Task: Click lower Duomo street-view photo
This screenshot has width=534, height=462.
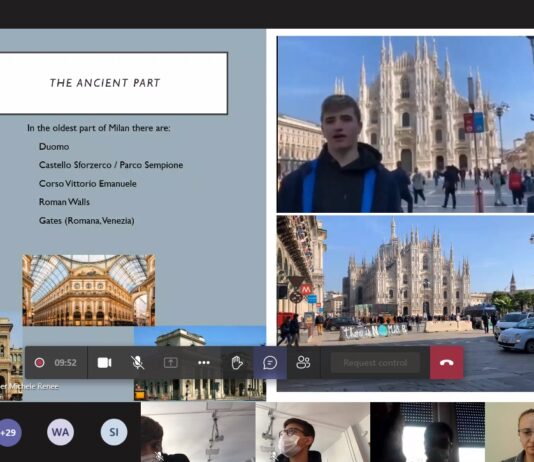Action: coord(405,303)
